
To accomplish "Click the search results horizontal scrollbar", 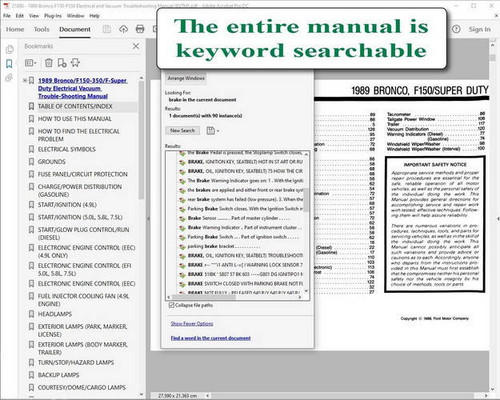I will 235,297.
